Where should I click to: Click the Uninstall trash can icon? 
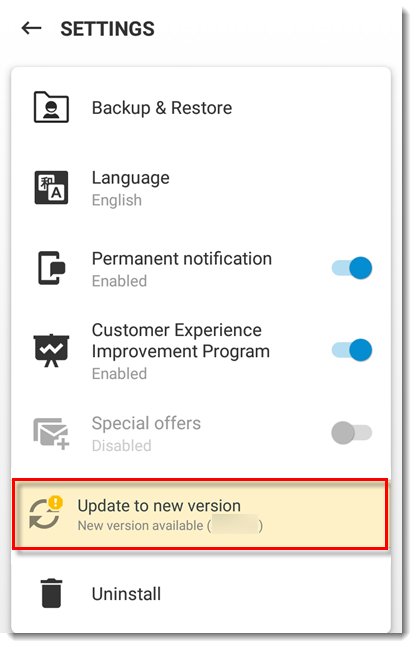coord(51,593)
